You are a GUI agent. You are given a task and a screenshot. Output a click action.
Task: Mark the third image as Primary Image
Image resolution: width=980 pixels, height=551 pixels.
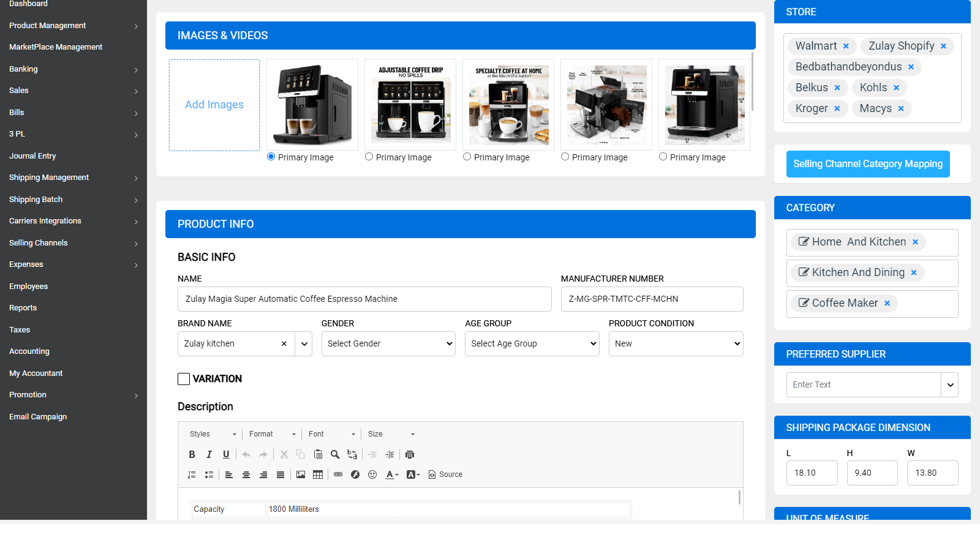pos(467,157)
